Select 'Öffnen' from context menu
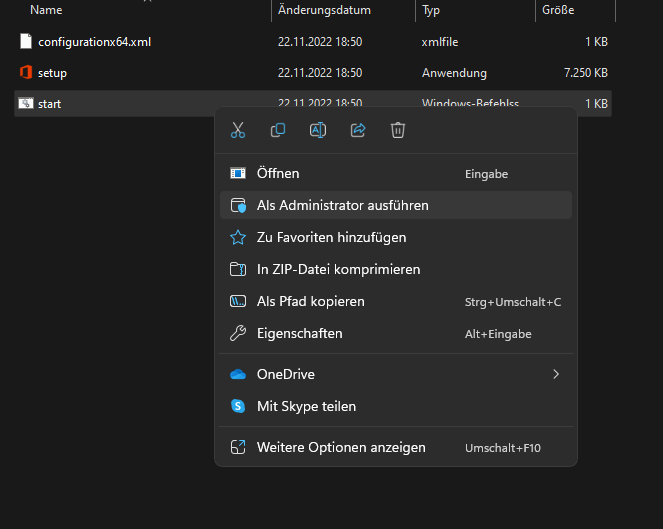The height and width of the screenshot is (529, 663). pos(278,174)
